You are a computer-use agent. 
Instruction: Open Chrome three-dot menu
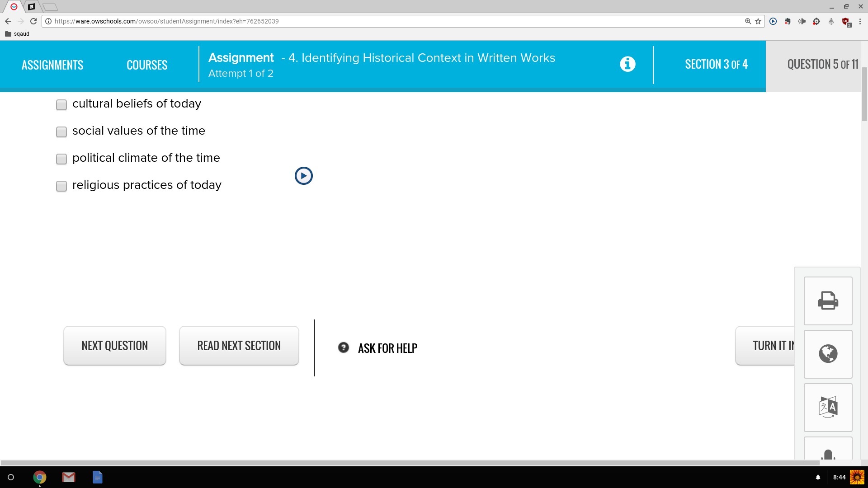(x=860, y=21)
